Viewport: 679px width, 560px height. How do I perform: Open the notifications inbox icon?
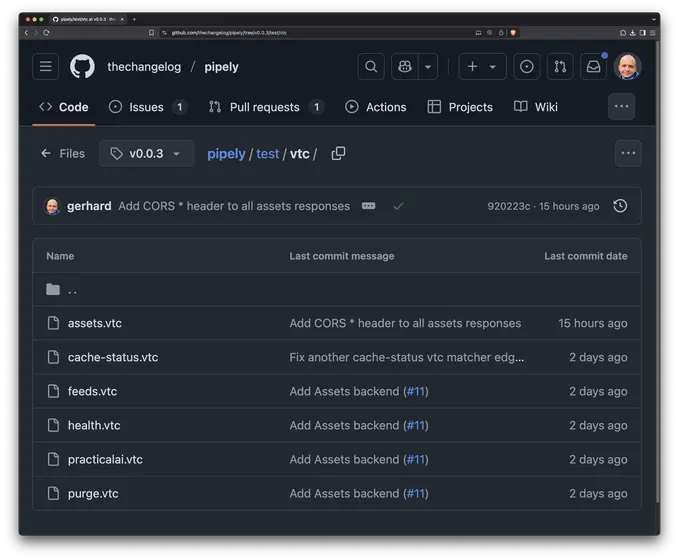coord(594,67)
